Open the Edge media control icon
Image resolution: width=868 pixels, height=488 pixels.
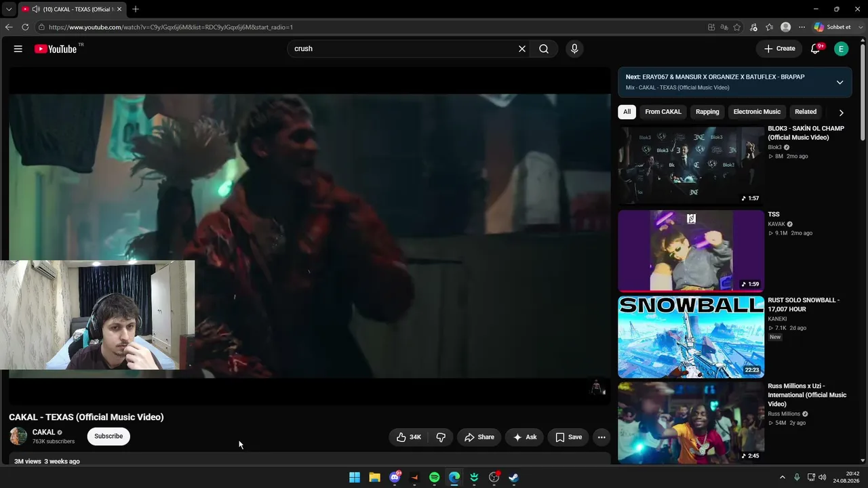pos(753,27)
